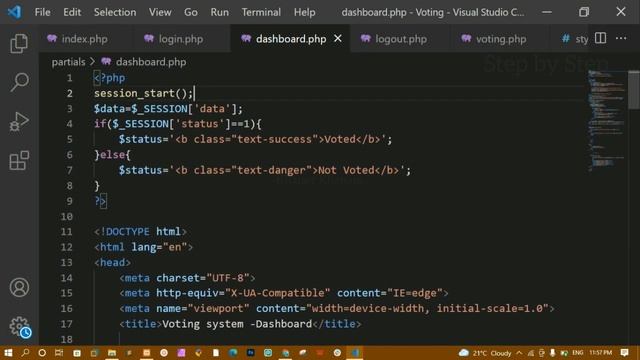
Task: Show hidden system tray icons
Action: tap(519, 353)
